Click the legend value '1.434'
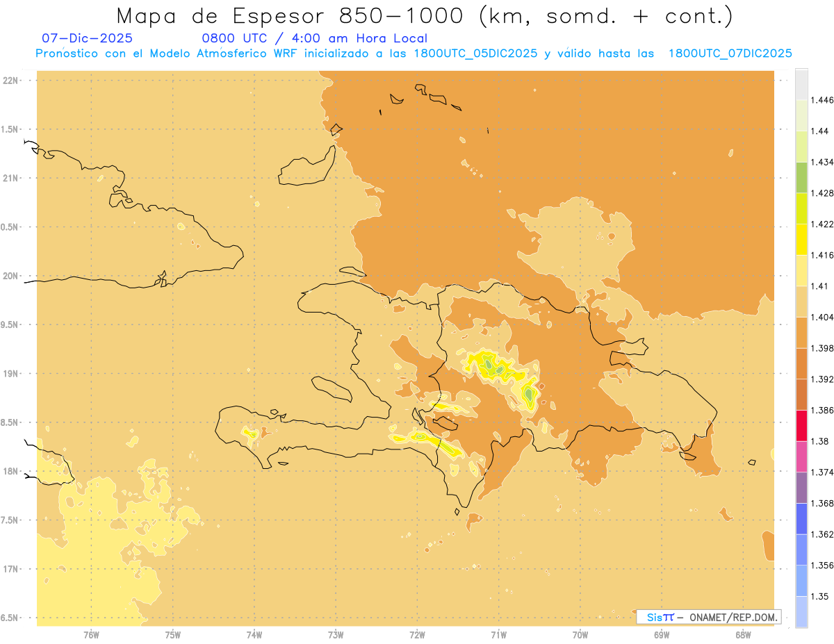Viewport: 834px width, 644px height. (823, 162)
